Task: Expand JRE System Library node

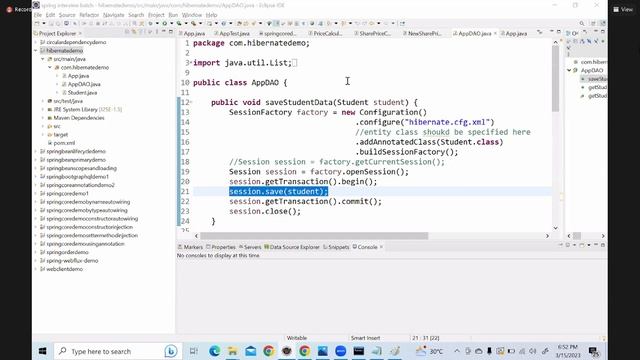Action: coord(43,109)
